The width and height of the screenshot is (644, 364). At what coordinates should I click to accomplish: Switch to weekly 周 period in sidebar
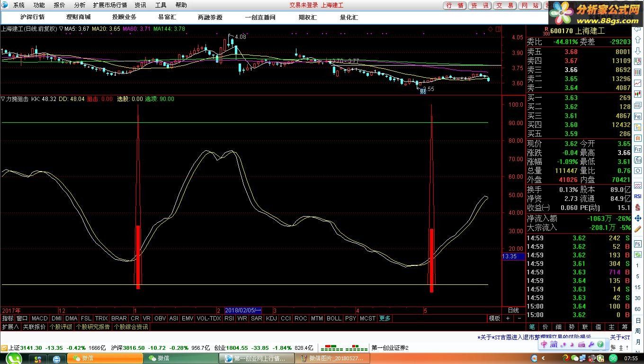tap(638, 331)
